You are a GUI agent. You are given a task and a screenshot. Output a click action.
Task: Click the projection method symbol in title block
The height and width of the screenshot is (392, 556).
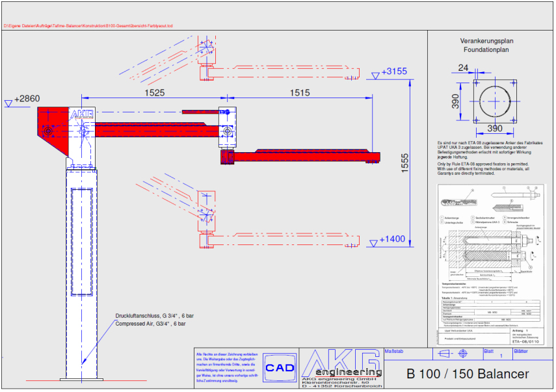coord(454,354)
